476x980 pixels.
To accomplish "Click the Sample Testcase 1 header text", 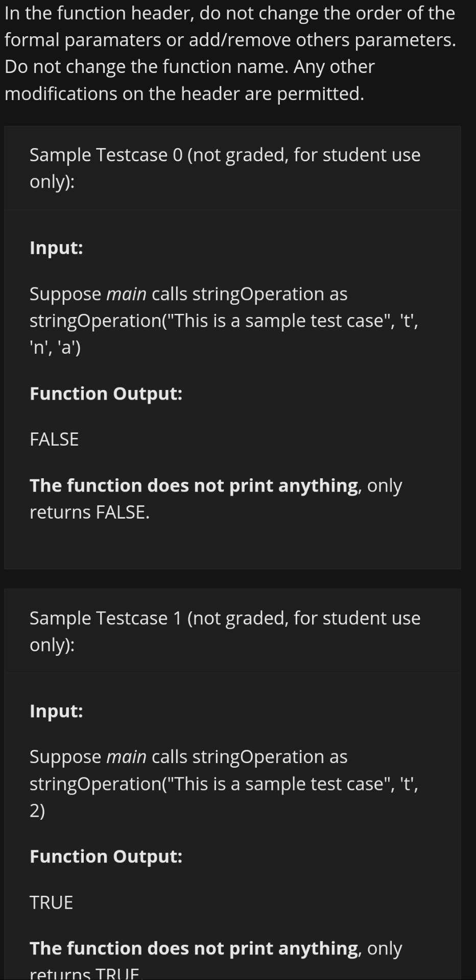I will pyautogui.click(x=225, y=631).
